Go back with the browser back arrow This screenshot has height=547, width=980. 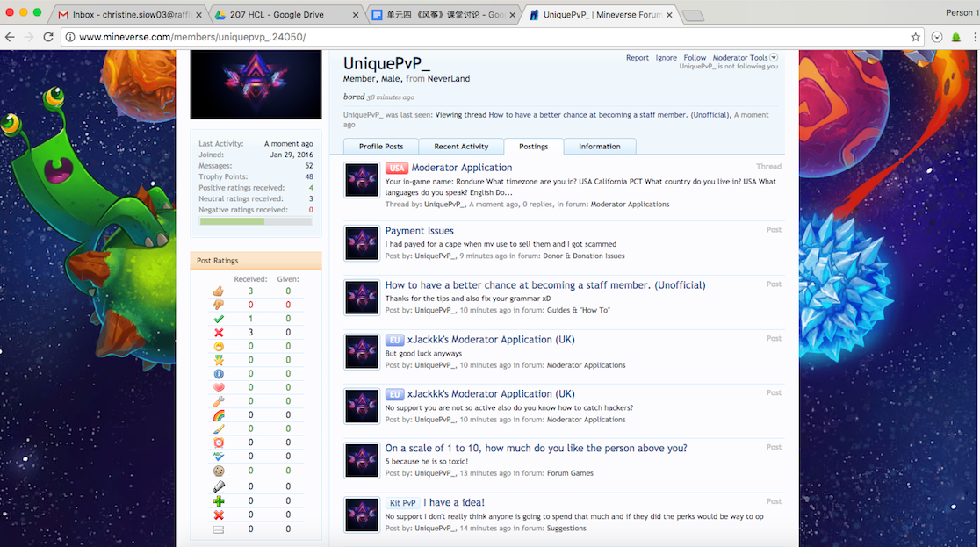(x=10, y=37)
